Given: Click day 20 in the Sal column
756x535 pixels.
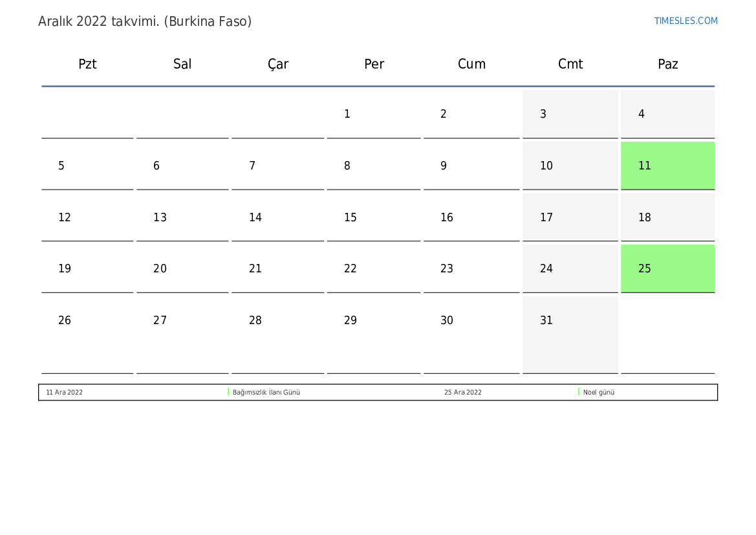Looking at the screenshot, I should pyautogui.click(x=160, y=268).
